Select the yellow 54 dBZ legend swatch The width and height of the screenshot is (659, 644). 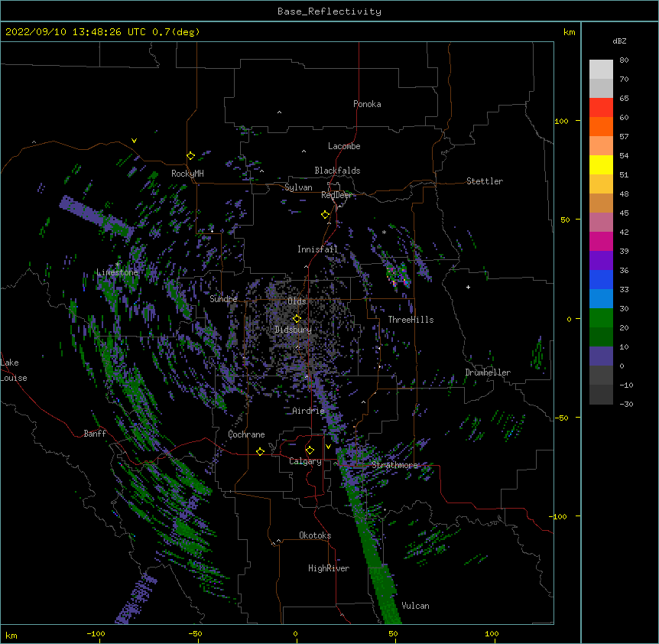tap(601, 164)
